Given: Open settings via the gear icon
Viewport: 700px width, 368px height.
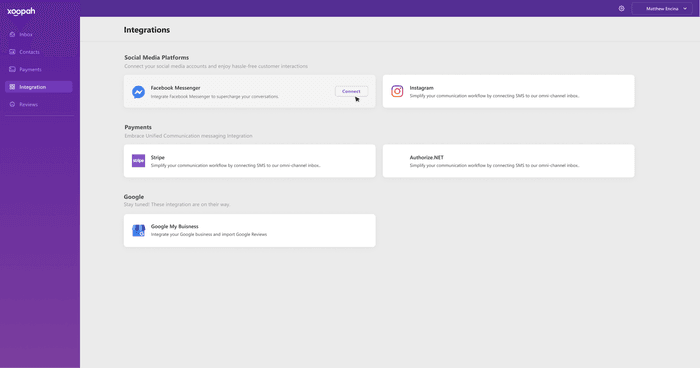Looking at the screenshot, I should click(621, 8).
